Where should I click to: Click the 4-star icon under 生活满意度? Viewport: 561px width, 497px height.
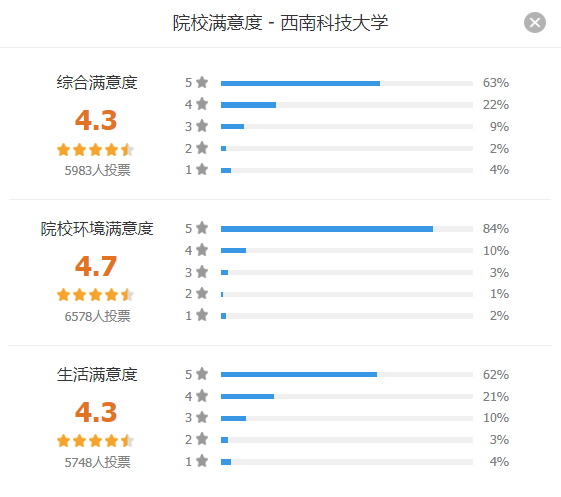point(202,395)
